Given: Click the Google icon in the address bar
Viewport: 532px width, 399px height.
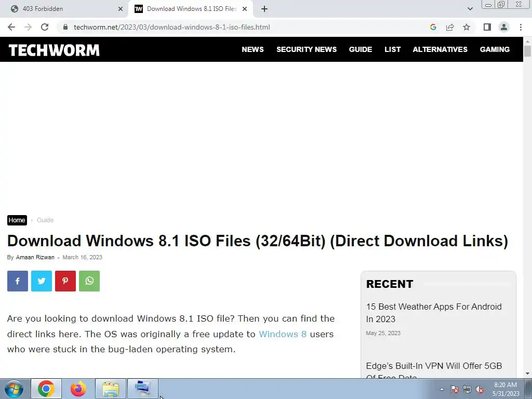Looking at the screenshot, I should pyautogui.click(x=433, y=27).
